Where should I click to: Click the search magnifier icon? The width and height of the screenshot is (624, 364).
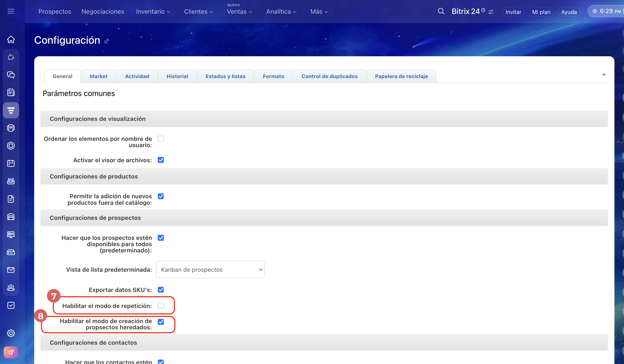[441, 11]
